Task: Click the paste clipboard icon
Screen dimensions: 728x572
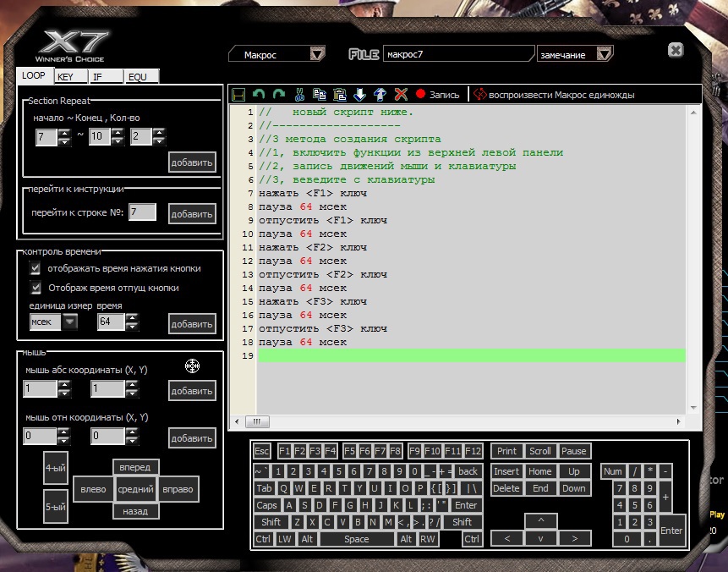Action: (x=340, y=95)
